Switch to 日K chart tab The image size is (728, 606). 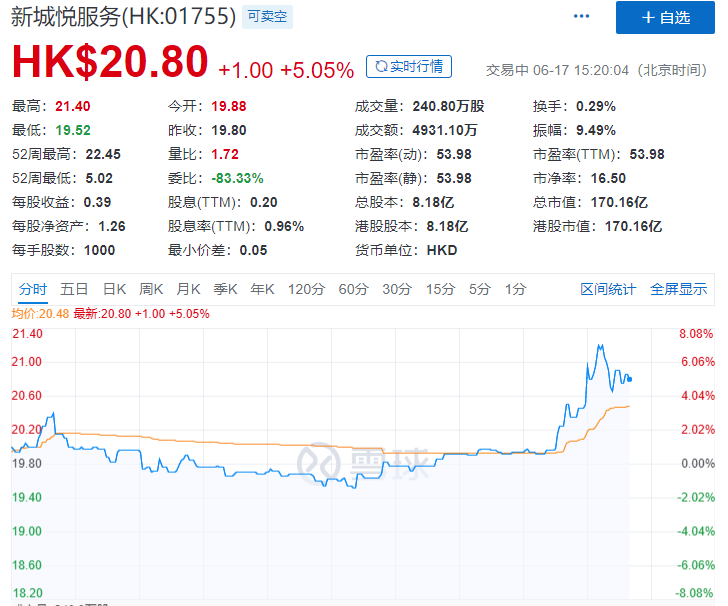114,289
